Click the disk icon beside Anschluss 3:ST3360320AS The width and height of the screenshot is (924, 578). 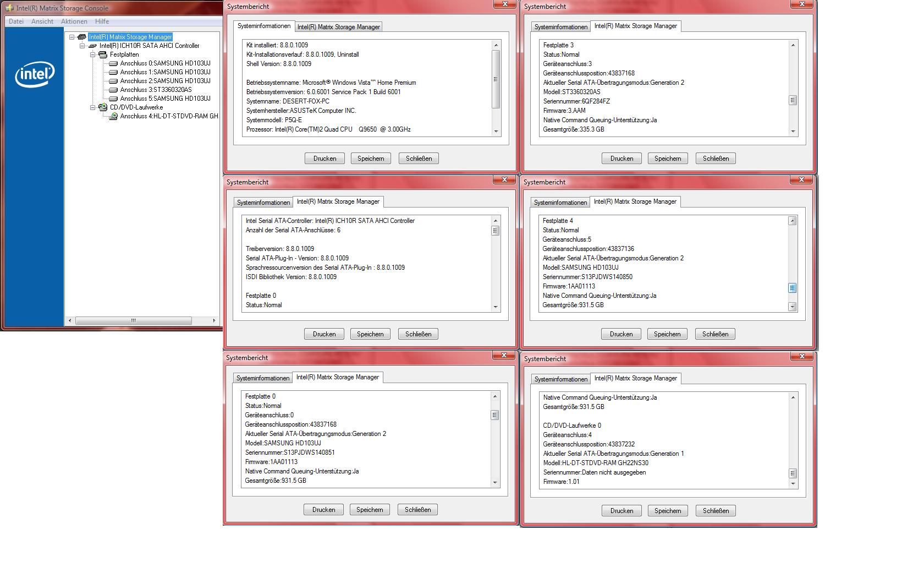pos(113,90)
